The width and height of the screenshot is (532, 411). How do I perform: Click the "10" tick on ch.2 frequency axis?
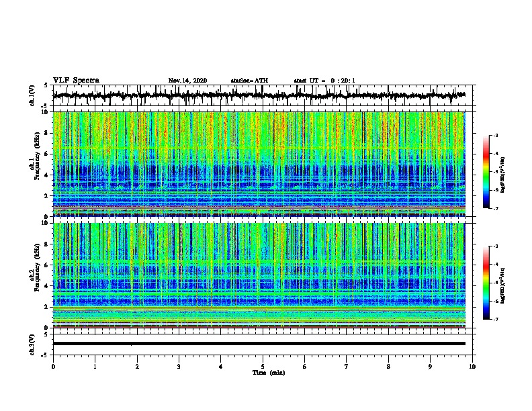click(x=45, y=223)
